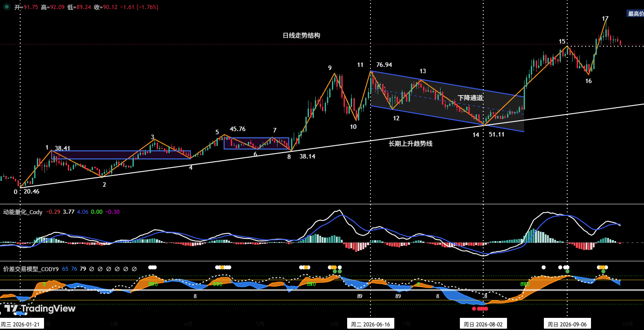Screen dimensions: 644x330
Task: Click the CODY9 indicator value 79
Action: tap(83, 269)
